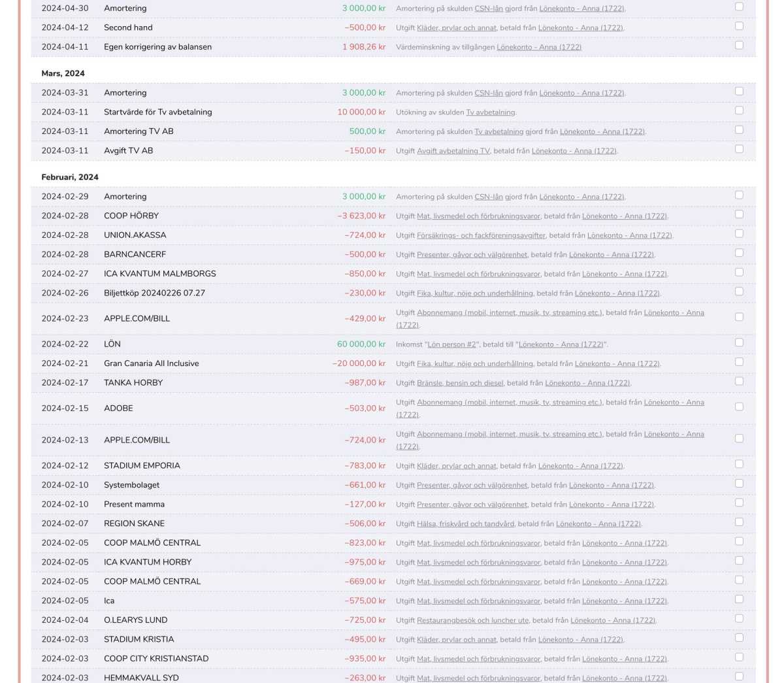Tick the Gran Canaria All Inclusive checkbox

tap(739, 362)
